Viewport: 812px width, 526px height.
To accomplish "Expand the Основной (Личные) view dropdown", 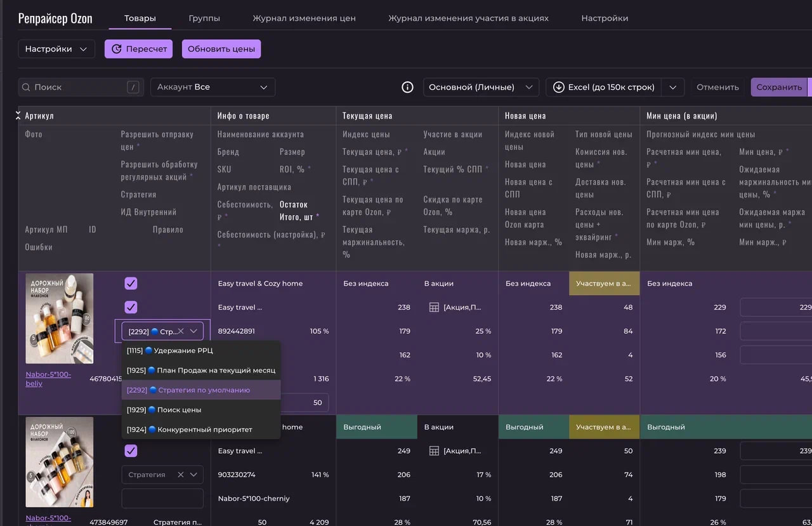I will point(480,87).
